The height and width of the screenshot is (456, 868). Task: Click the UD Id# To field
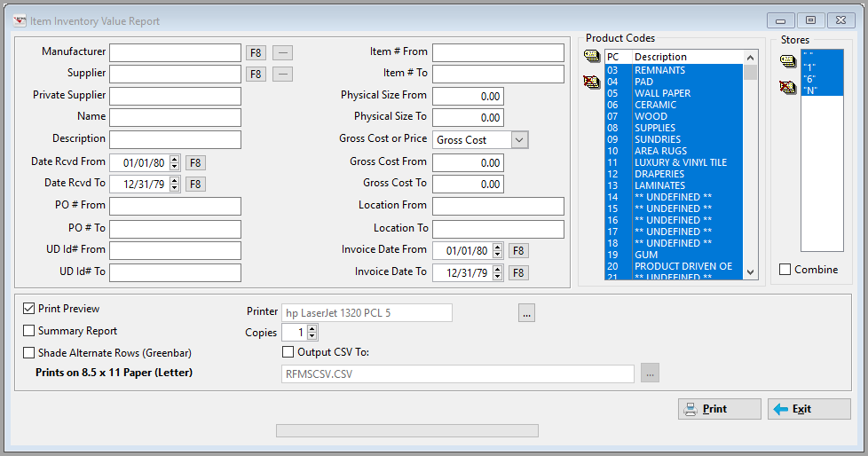tap(175, 273)
